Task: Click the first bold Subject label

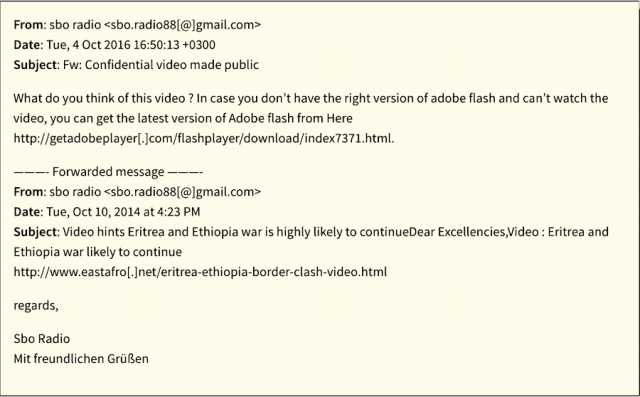Action: tap(35, 65)
